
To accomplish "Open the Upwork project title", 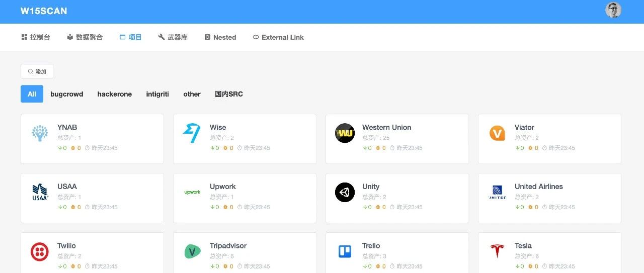I will click(x=222, y=187).
